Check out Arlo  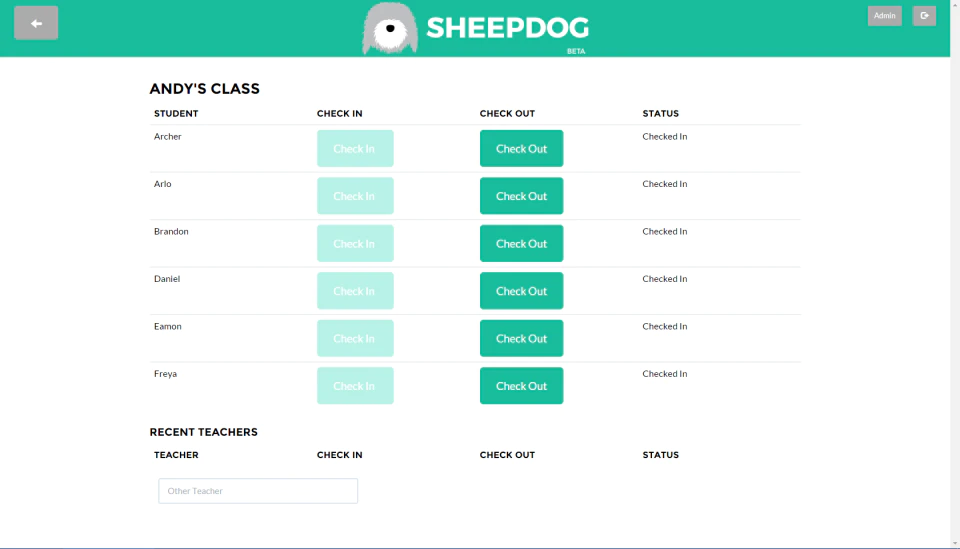[x=521, y=196]
